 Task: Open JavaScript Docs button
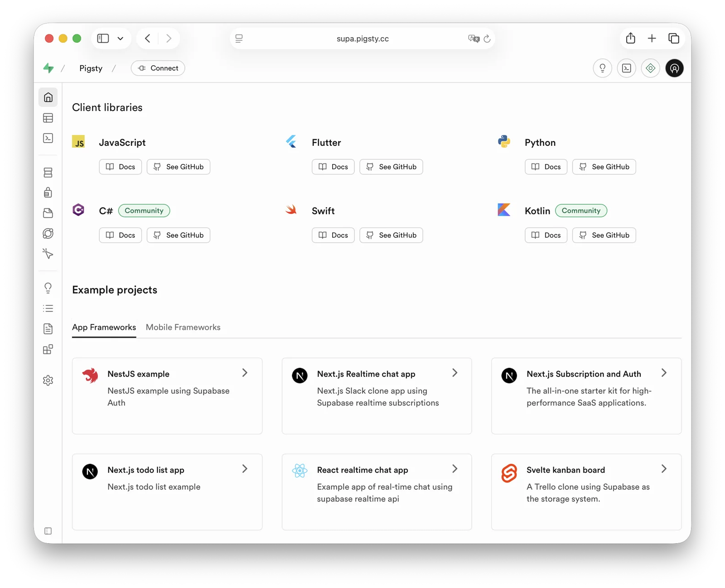click(x=121, y=167)
